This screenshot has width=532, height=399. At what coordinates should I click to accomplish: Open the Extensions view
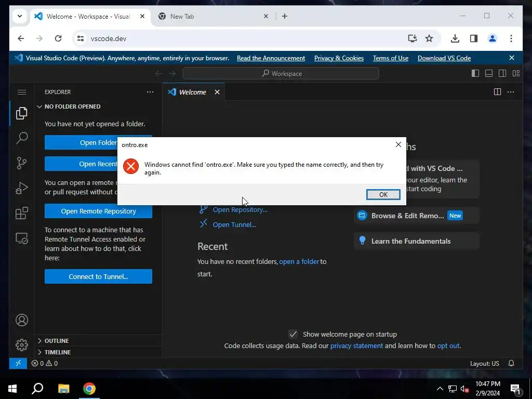click(22, 213)
